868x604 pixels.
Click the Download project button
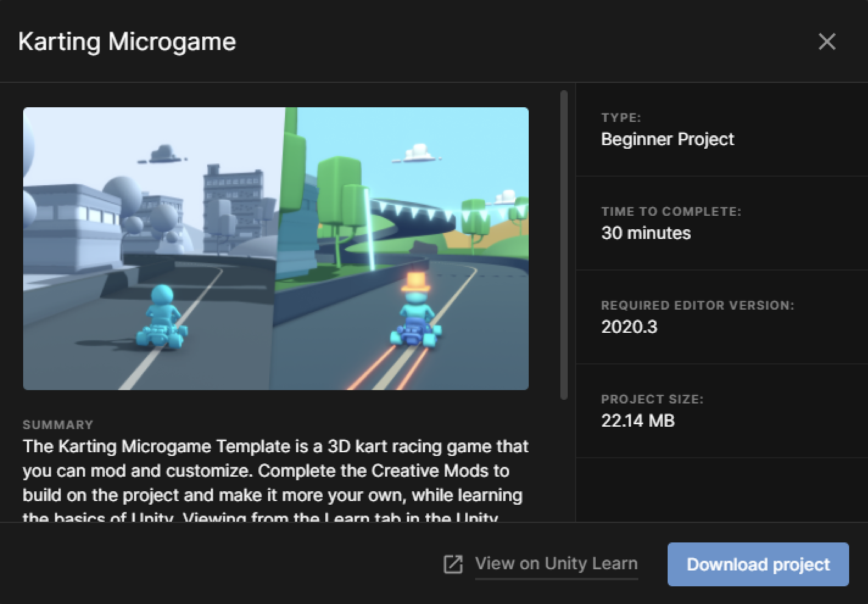758,564
